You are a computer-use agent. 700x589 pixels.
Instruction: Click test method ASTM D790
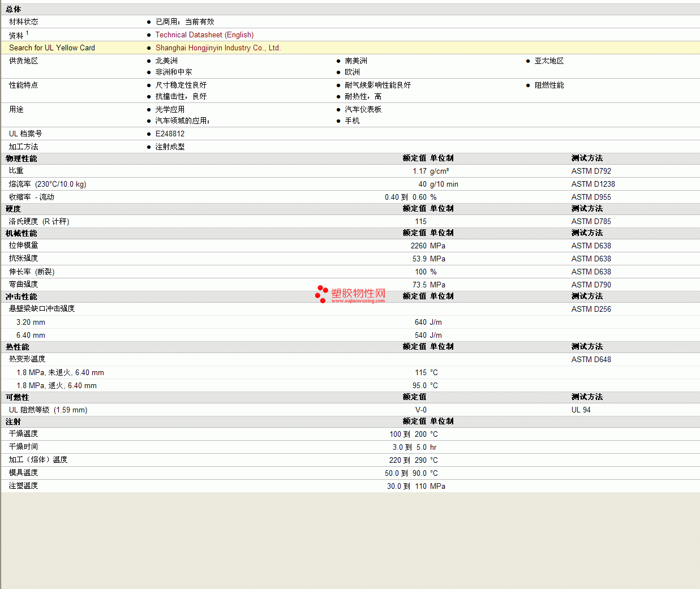(591, 285)
